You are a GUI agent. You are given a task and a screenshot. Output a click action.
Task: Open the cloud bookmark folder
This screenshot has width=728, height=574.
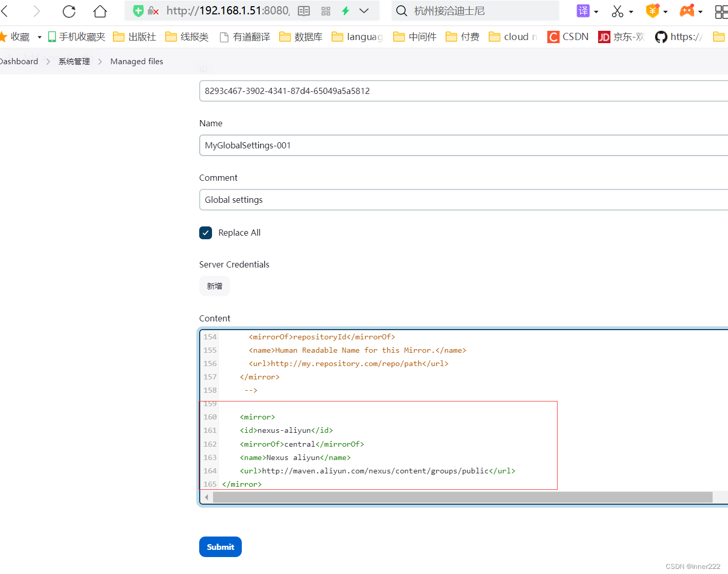tap(513, 36)
